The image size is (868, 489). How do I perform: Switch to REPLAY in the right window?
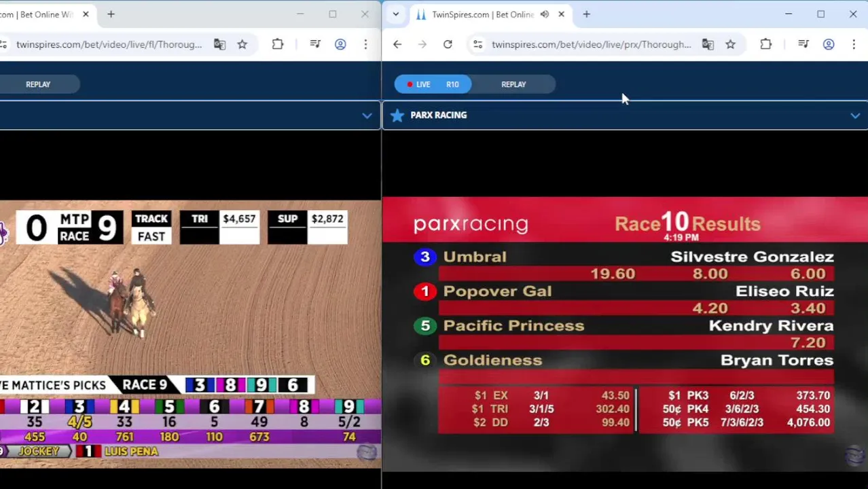point(513,84)
